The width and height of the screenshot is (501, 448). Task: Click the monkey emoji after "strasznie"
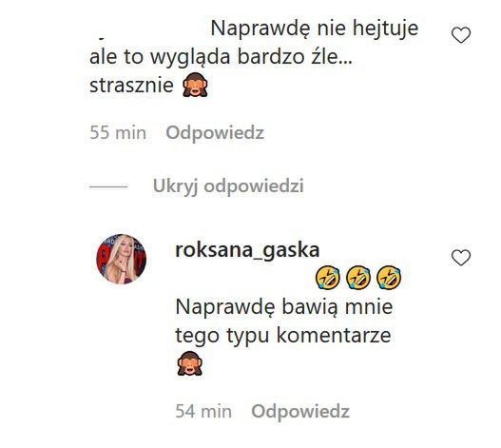point(195,85)
